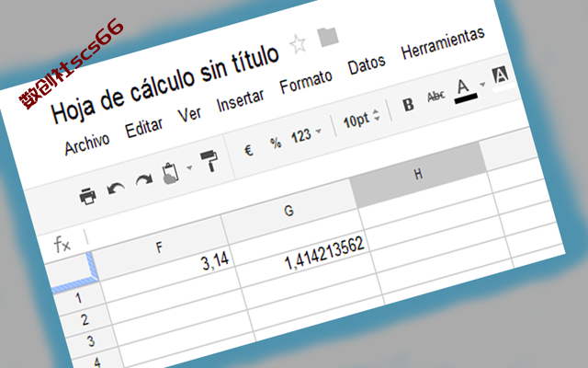Viewport: 588px width, 368px height.
Task: Toggle bold formatting
Action: (408, 105)
